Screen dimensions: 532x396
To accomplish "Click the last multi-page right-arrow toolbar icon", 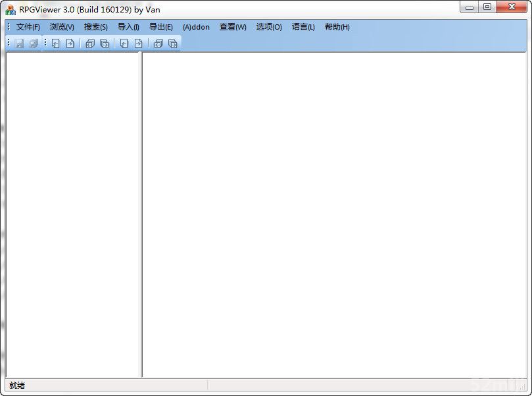I will tap(172, 43).
